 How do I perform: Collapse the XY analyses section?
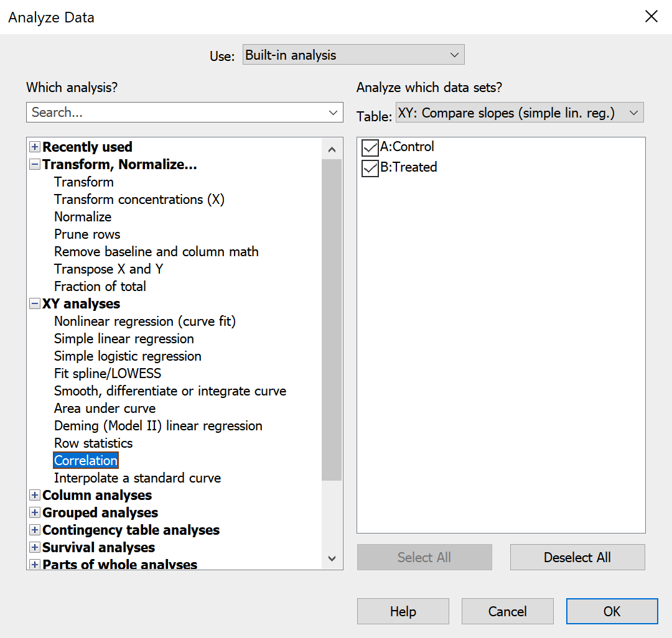tap(35, 304)
